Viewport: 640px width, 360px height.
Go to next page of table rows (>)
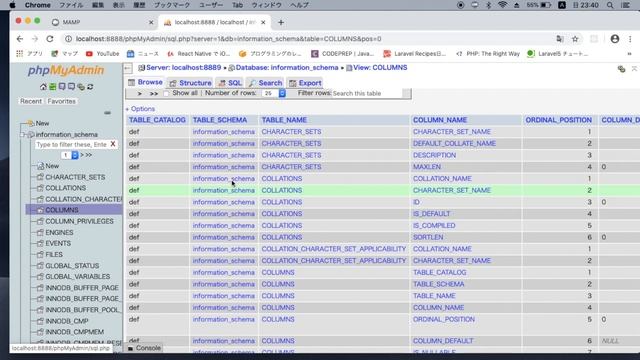tap(140, 93)
